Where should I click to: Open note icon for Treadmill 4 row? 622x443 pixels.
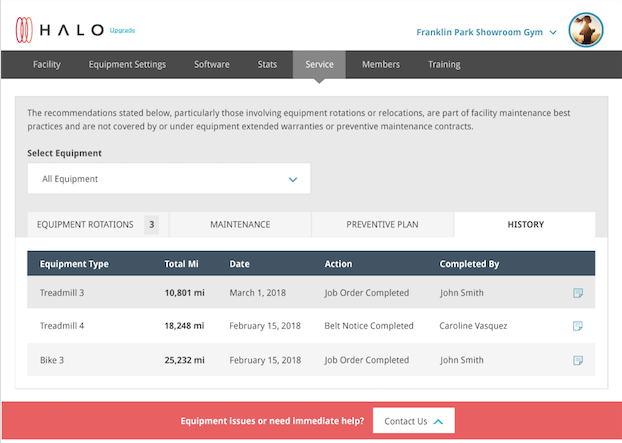578,326
